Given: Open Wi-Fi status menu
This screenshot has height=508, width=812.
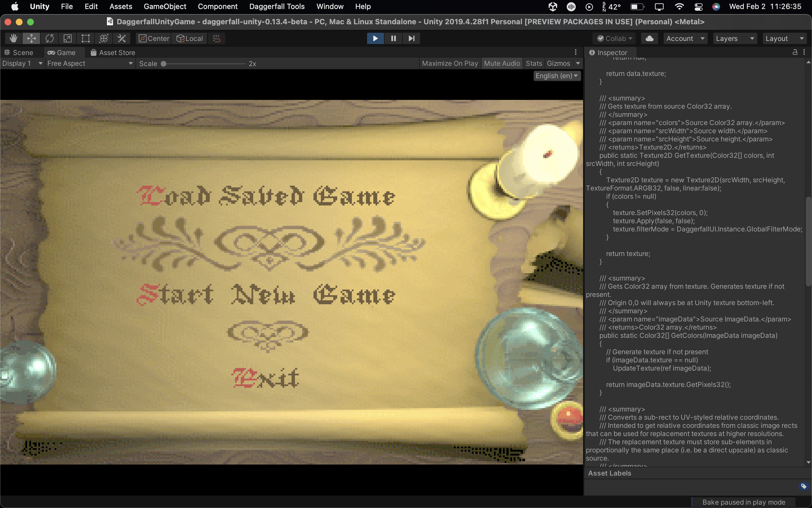Looking at the screenshot, I should [x=679, y=6].
